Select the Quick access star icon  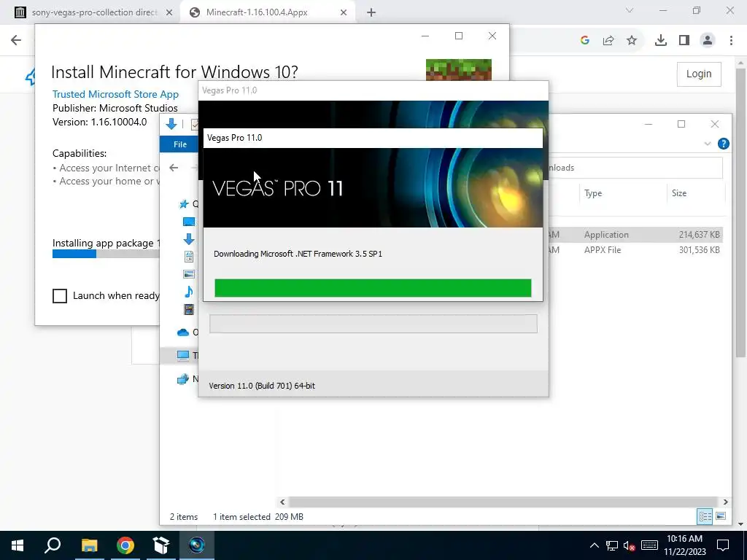click(x=183, y=204)
